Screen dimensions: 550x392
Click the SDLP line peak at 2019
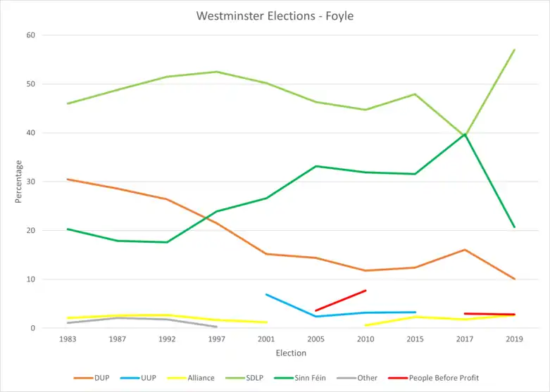point(515,50)
